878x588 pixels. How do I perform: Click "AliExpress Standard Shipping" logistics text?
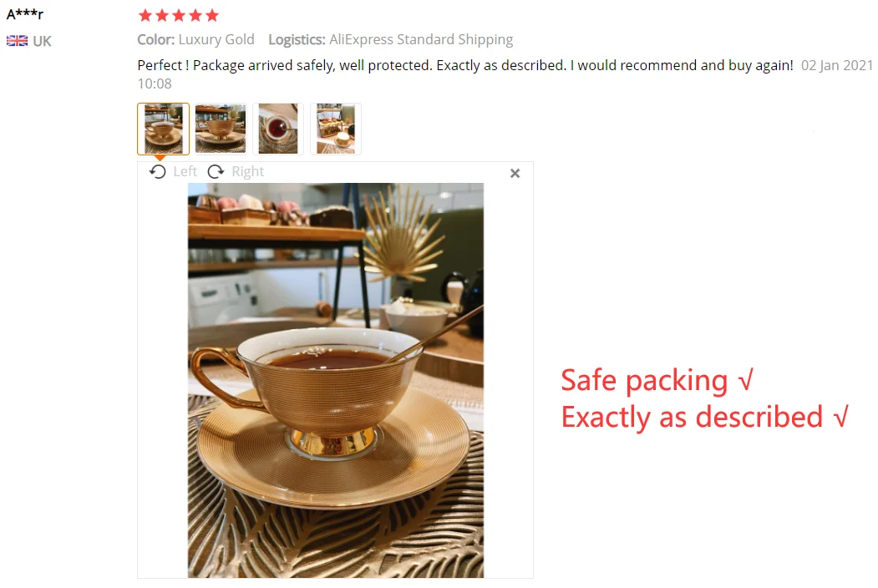click(x=421, y=40)
